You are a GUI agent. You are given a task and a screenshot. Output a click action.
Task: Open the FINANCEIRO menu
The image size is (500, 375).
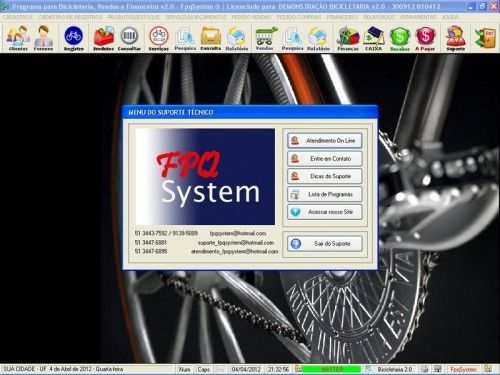click(x=342, y=17)
